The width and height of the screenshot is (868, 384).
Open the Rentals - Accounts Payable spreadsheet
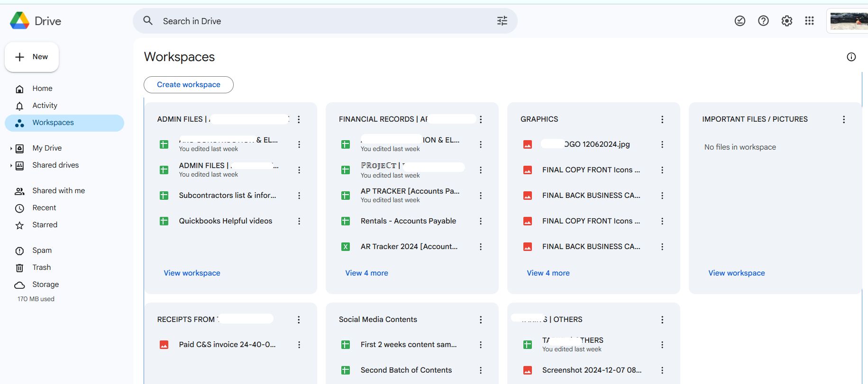click(408, 221)
